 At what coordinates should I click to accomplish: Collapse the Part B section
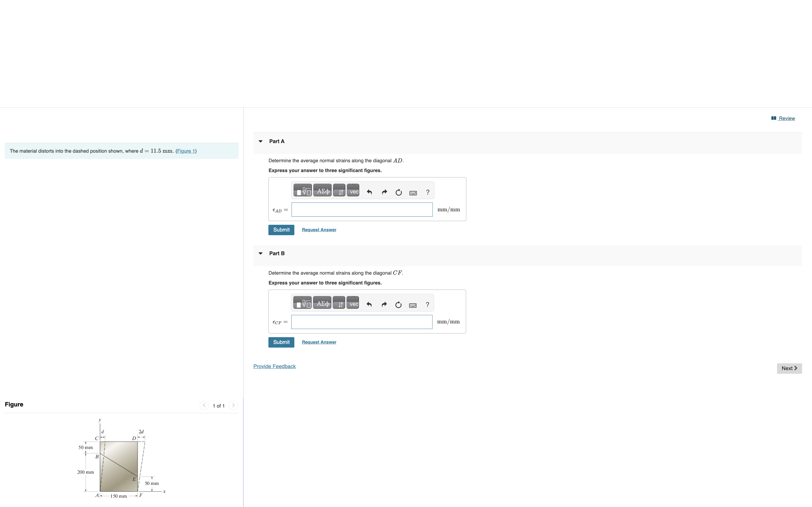(x=261, y=253)
